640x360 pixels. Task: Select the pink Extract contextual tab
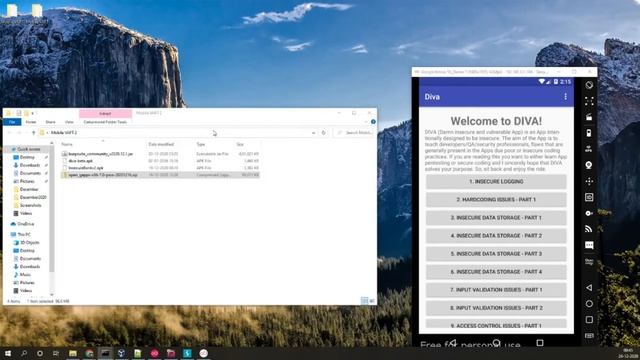[x=105, y=113]
